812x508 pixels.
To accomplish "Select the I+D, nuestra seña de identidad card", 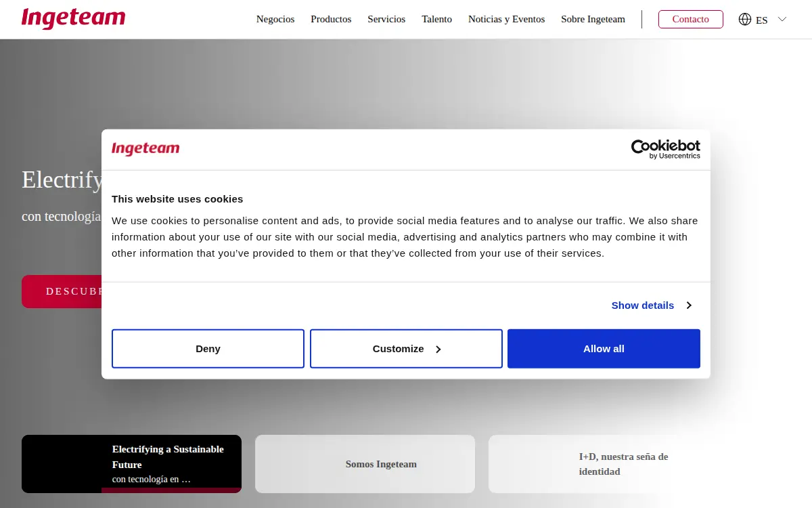I will click(598, 464).
